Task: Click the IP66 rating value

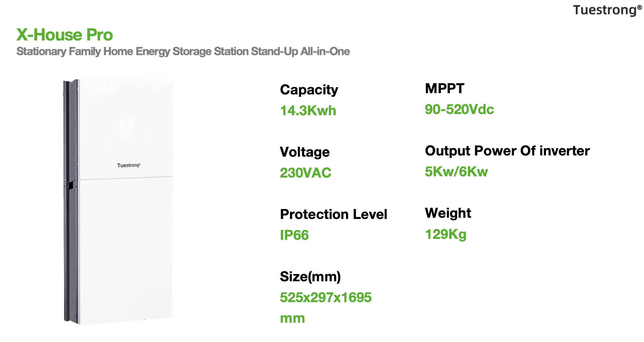Action: pos(294,235)
